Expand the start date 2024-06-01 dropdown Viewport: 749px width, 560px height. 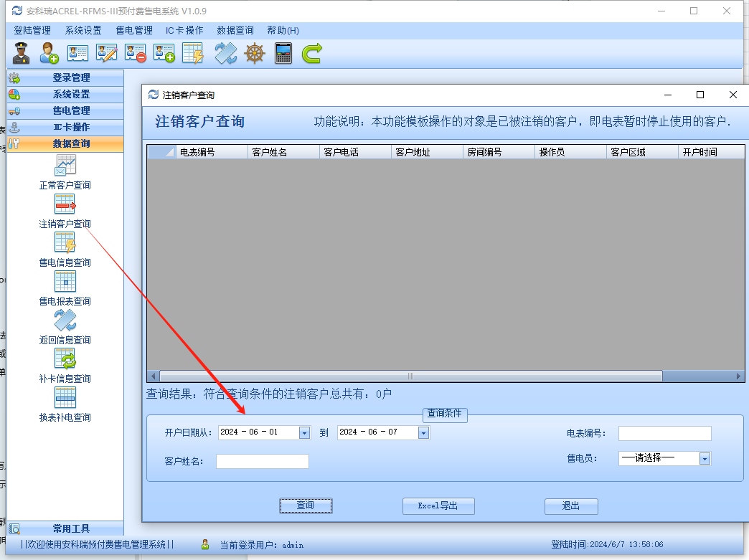304,432
